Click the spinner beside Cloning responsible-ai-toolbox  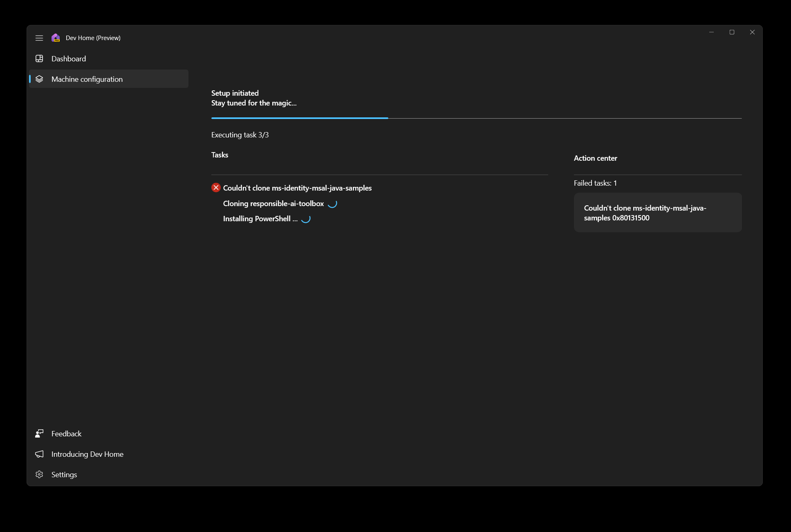[x=333, y=204]
